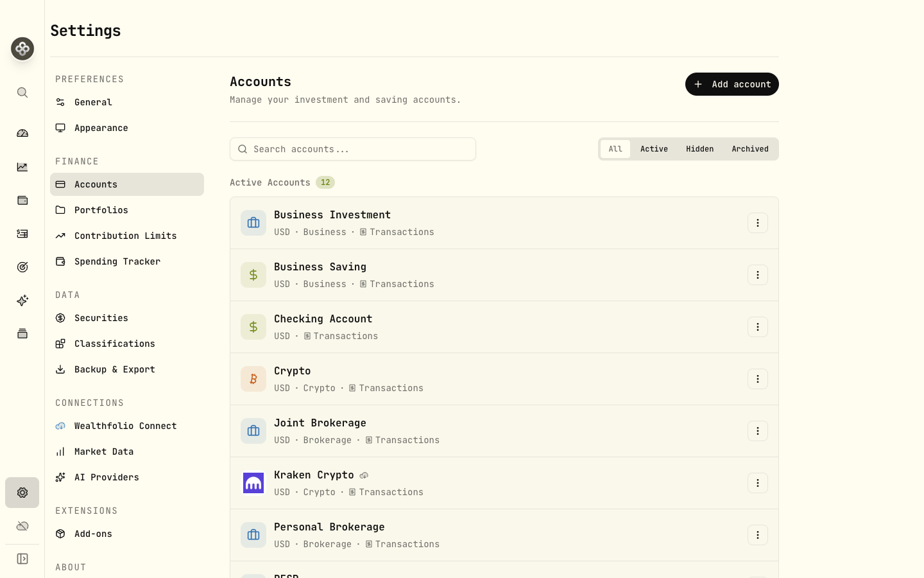Open the Wealthfolio logo home icon
This screenshot has width=924, height=578.
[x=22, y=49]
